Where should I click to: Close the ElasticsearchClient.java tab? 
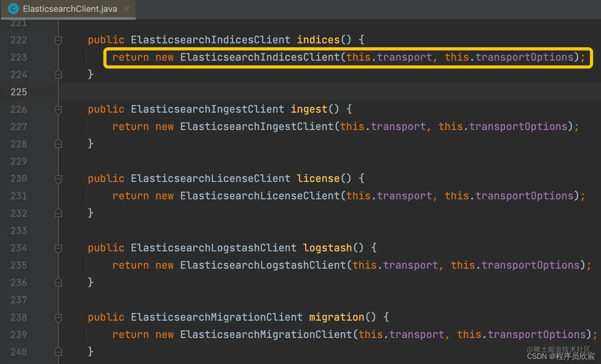[x=126, y=9]
